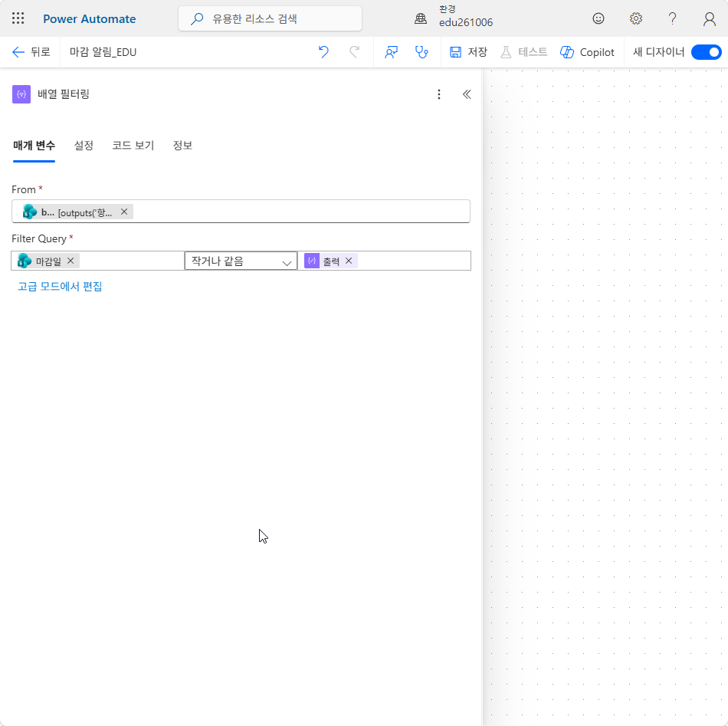Save the flow with 저장

(468, 52)
